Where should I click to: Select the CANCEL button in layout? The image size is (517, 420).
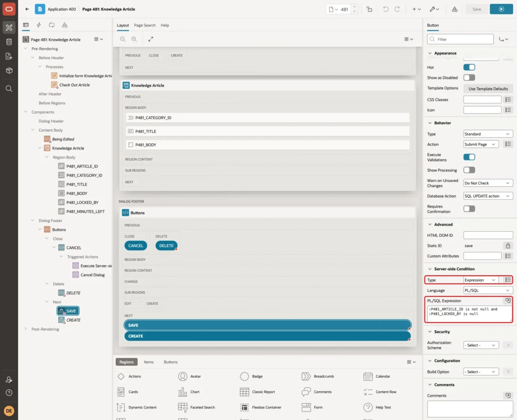coord(135,246)
